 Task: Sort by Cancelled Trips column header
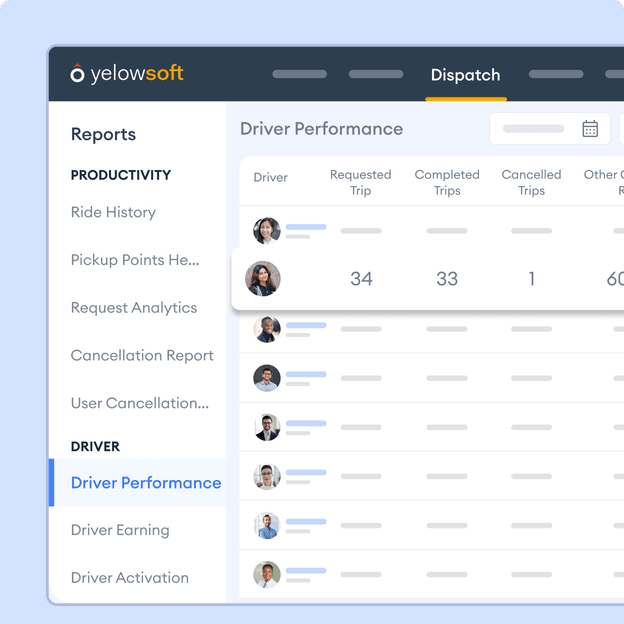click(x=531, y=182)
